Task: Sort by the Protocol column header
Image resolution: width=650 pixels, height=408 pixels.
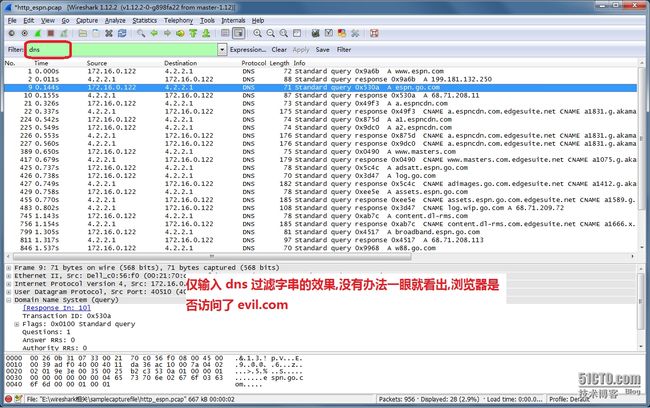Action: (x=253, y=63)
